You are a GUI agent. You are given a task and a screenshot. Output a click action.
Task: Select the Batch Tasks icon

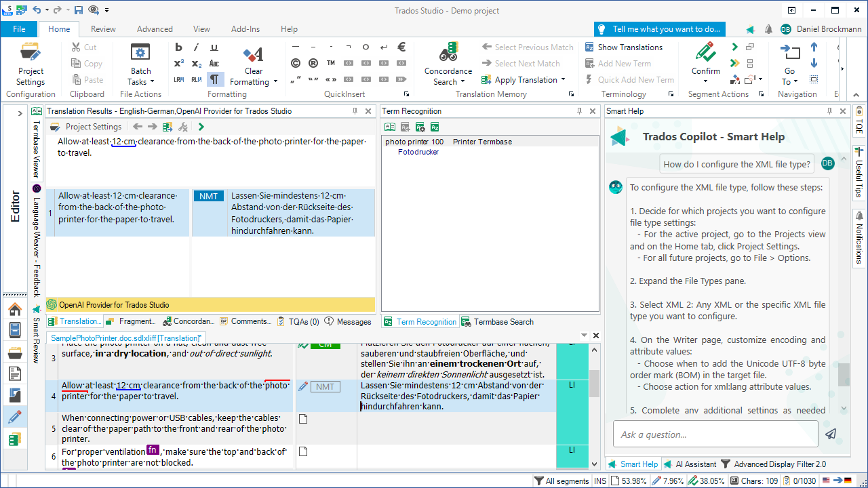(140, 52)
